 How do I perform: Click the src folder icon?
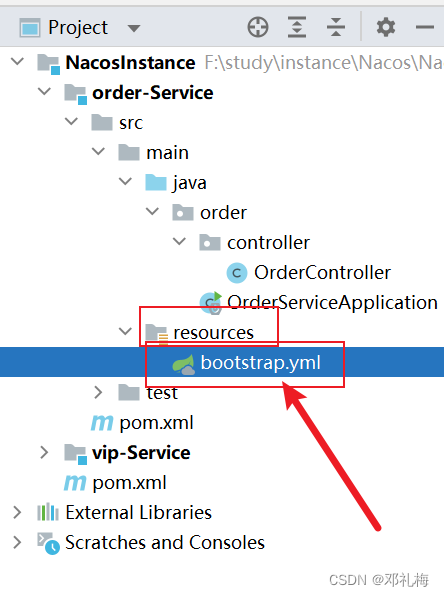click(x=102, y=122)
